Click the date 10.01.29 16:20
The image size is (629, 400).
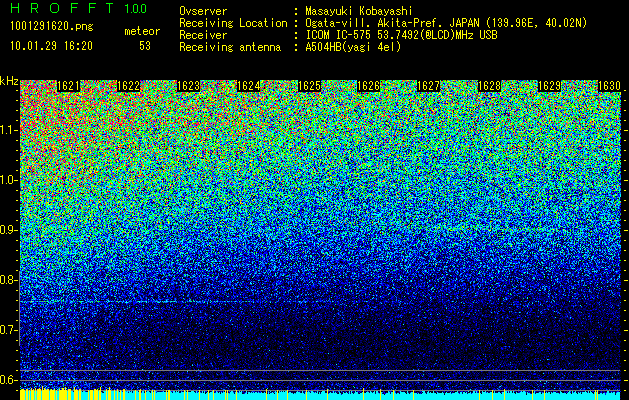point(51,46)
